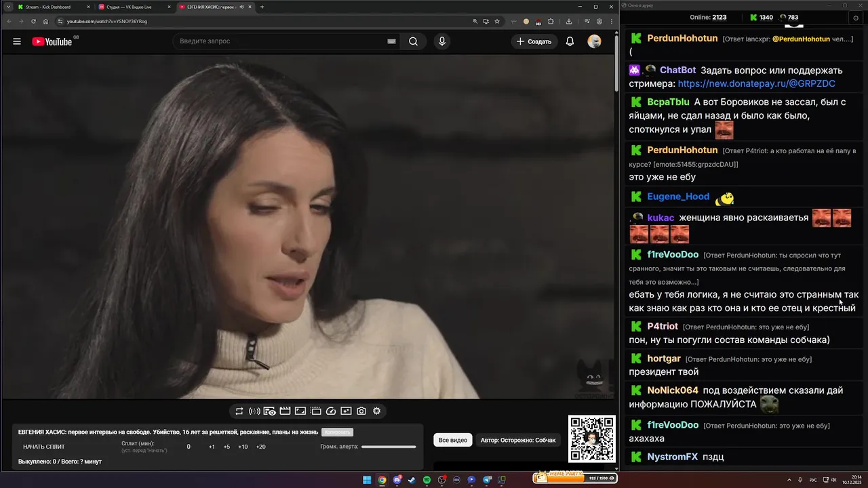The image size is (868, 488).
Task: Start voice search with microphone icon
Action: point(442,41)
